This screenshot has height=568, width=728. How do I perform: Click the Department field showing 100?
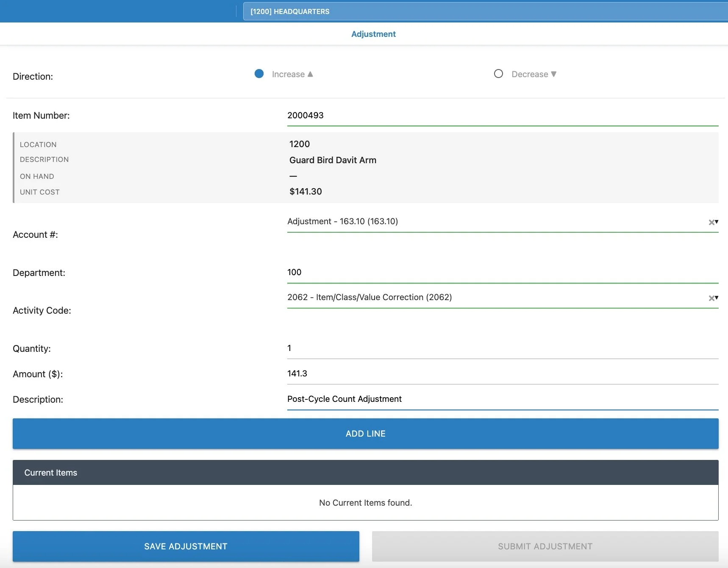click(x=503, y=272)
